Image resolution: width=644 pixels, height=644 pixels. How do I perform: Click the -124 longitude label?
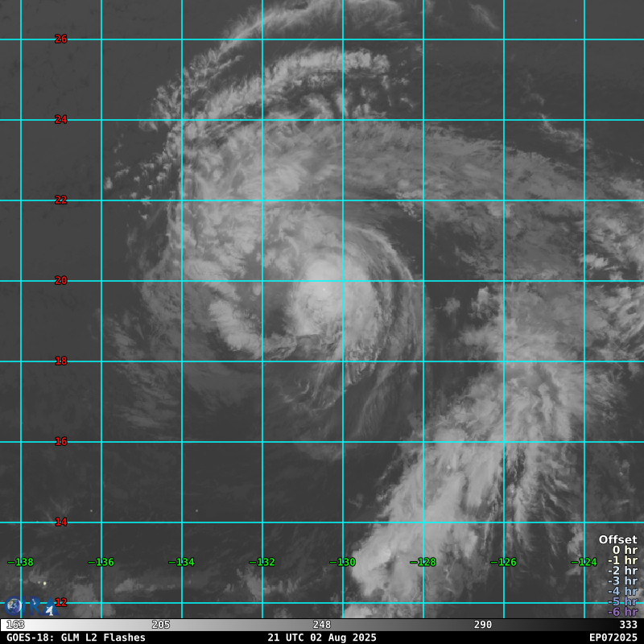[x=584, y=562]
